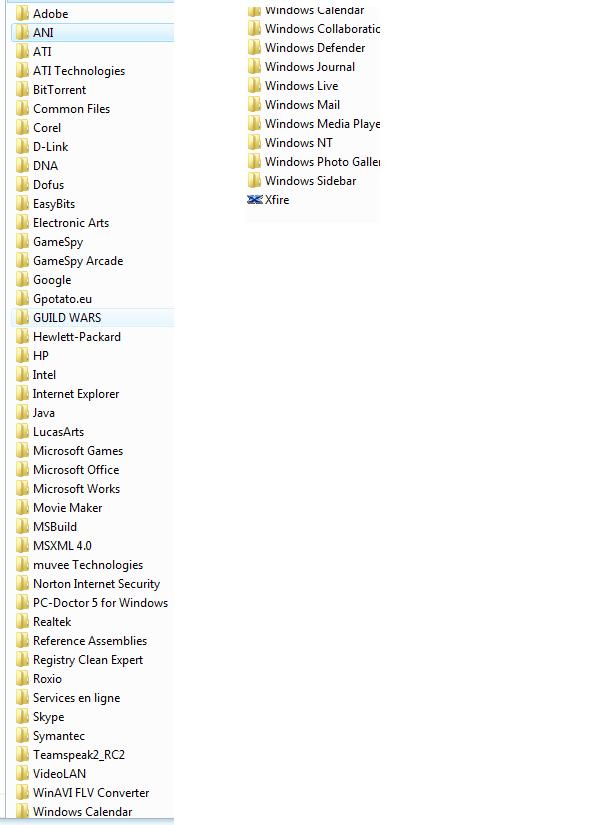Select the BitTorrent folder icon
Screen dimensions: 600x825
click(22, 89)
